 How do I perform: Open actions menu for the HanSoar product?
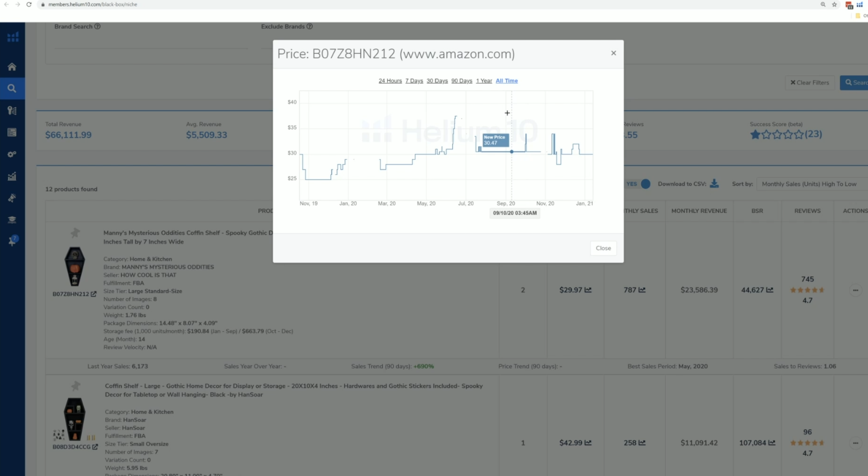[855, 443]
